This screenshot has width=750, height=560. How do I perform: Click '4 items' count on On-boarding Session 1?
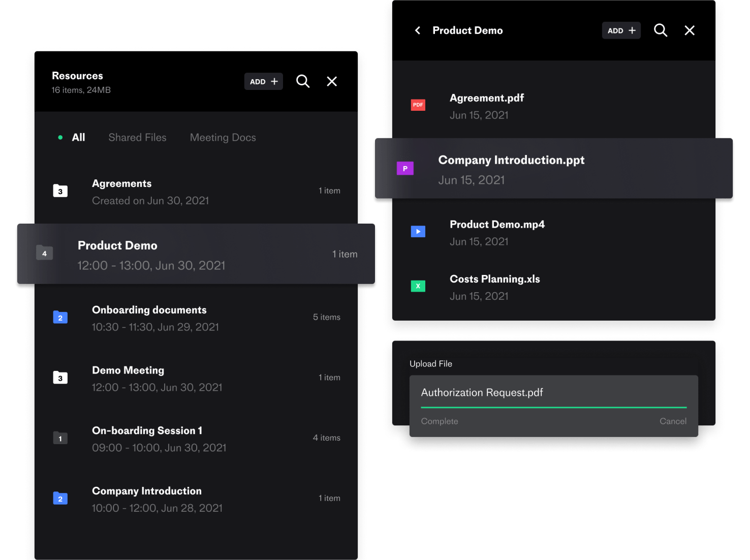pyautogui.click(x=327, y=438)
